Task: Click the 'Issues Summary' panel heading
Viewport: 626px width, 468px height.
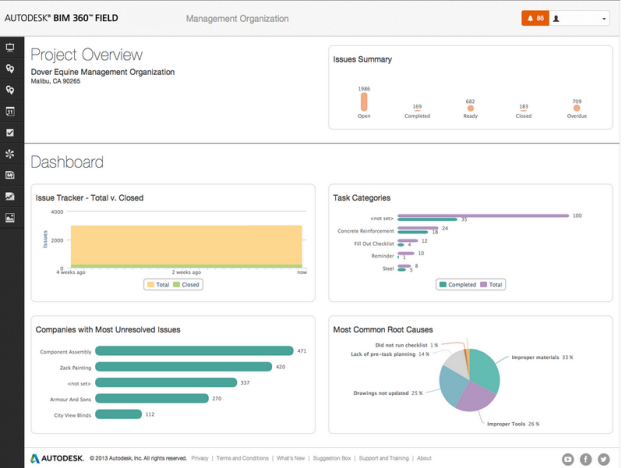Action: pyautogui.click(x=362, y=59)
